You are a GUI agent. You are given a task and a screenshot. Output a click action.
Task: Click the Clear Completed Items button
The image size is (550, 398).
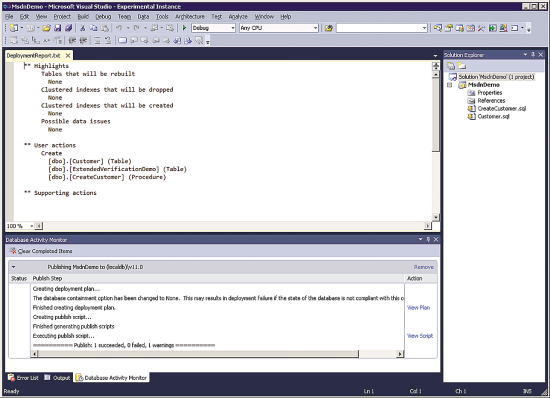[x=41, y=251]
